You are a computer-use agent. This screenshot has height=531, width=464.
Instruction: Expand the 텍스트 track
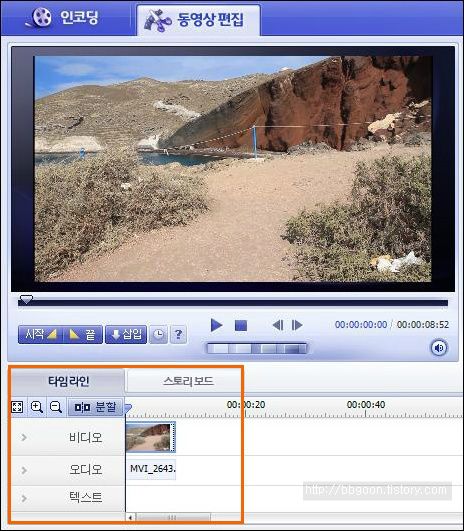click(x=24, y=498)
